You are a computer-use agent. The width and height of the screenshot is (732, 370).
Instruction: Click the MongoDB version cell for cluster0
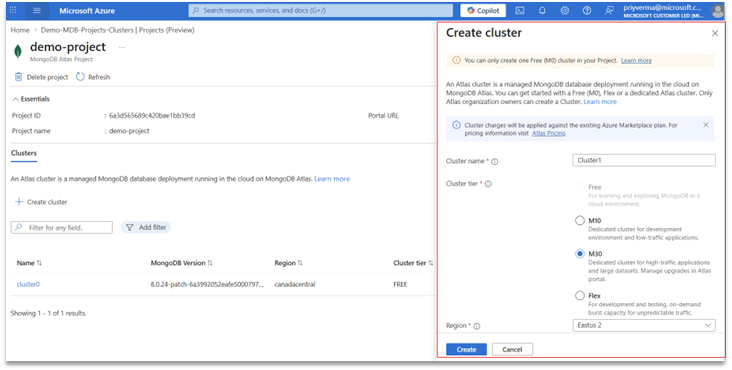pos(207,284)
